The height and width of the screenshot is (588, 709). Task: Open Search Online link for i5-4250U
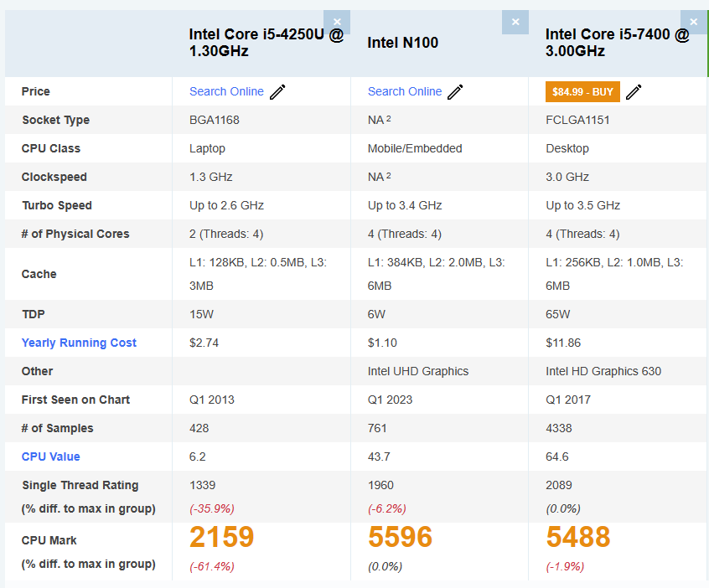tap(226, 91)
